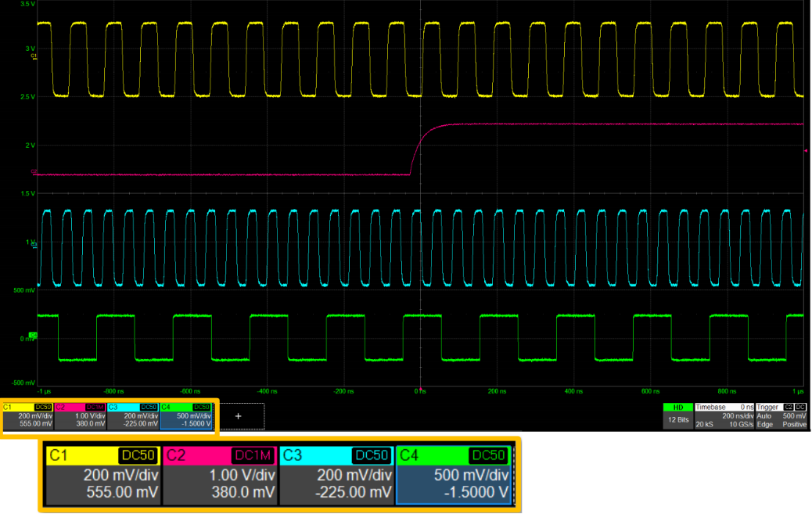Click the 3.5 V vertical axis label
This screenshot has width=812, height=514.
tap(27, 4)
